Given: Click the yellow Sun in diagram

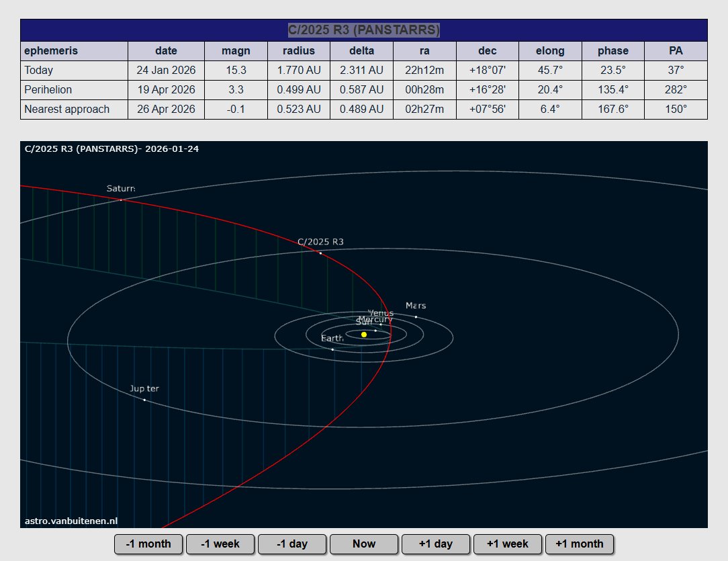Looking at the screenshot, I should coord(364,335).
